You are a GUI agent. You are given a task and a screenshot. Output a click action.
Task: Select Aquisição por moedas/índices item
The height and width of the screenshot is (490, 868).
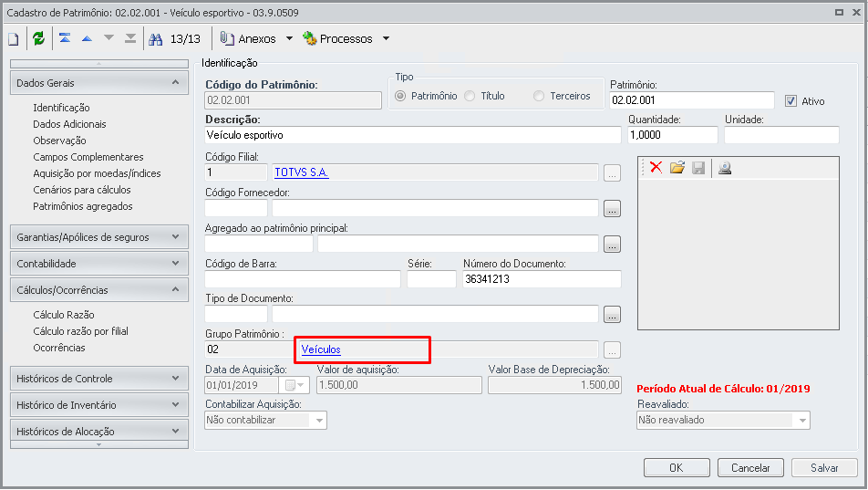[x=97, y=173]
